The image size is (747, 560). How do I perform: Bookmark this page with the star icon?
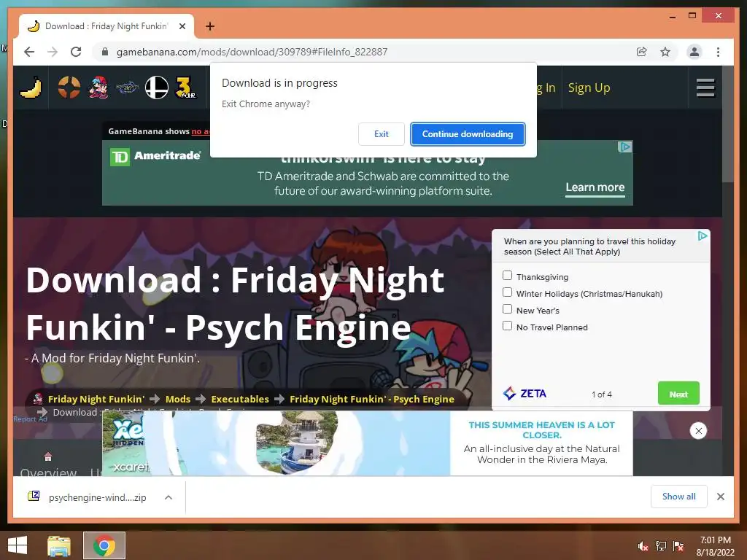click(x=665, y=52)
